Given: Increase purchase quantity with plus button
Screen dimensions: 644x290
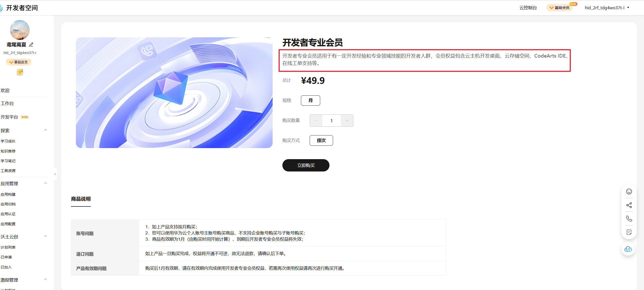Looking at the screenshot, I should 347,121.
